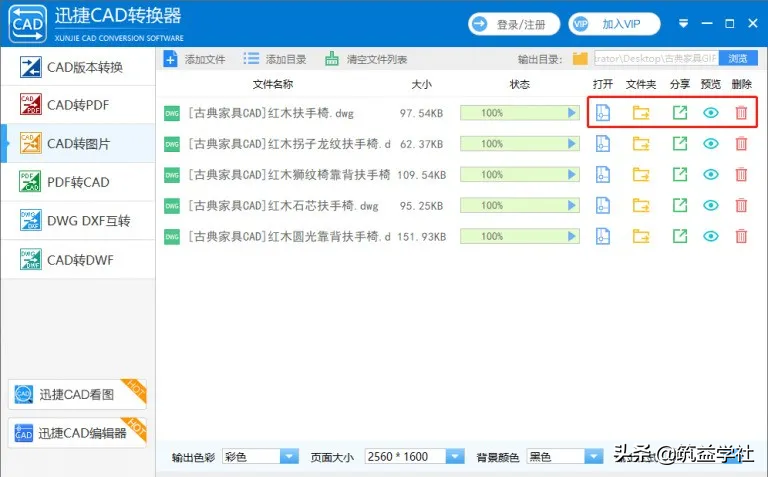Screen dimensions: 768x477
Task: Start conversion arrow for 红木圆光靠背扶手椅
Action: pos(572,237)
